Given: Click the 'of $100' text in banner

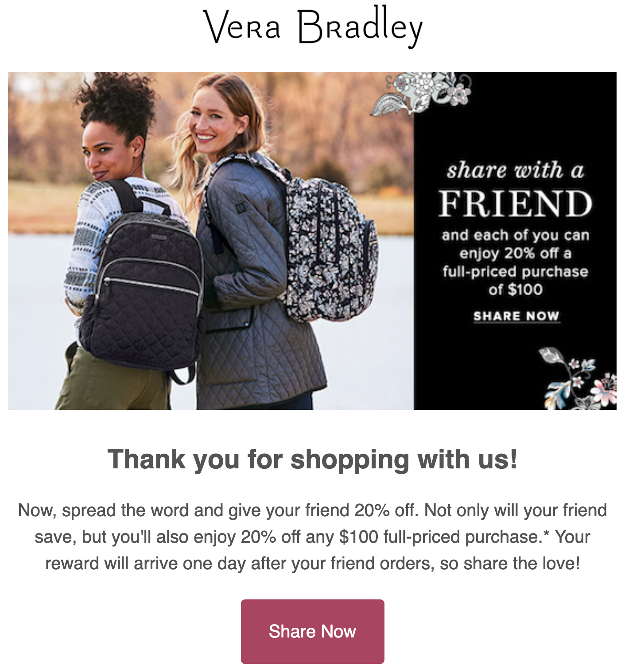Looking at the screenshot, I should 515,290.
